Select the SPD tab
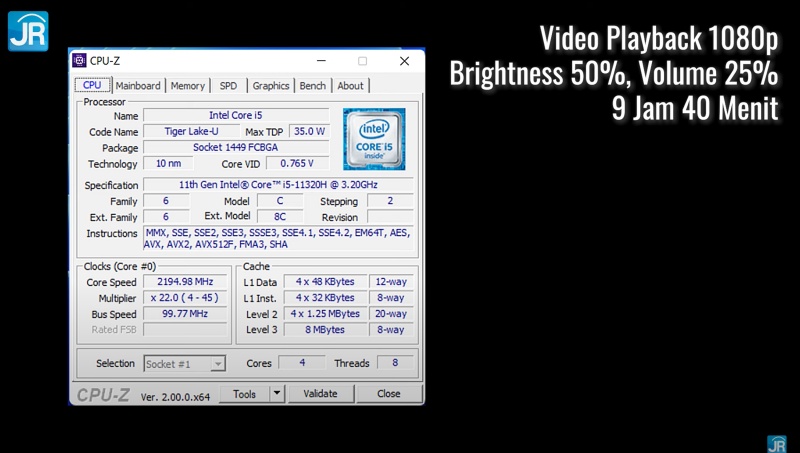Image resolution: width=800 pixels, height=453 pixels. point(228,86)
